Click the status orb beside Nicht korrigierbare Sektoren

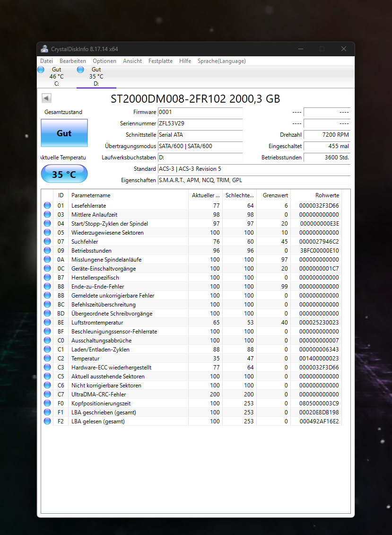click(47, 385)
